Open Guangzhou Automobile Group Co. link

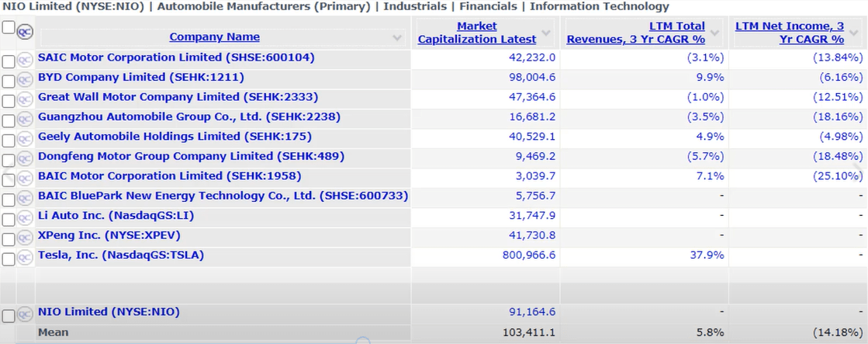pyautogui.click(x=188, y=117)
